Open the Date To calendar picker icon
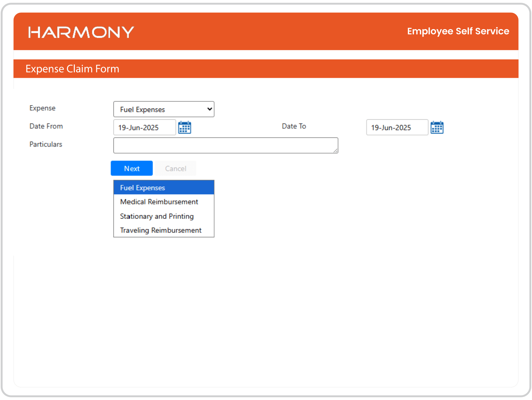 (437, 127)
